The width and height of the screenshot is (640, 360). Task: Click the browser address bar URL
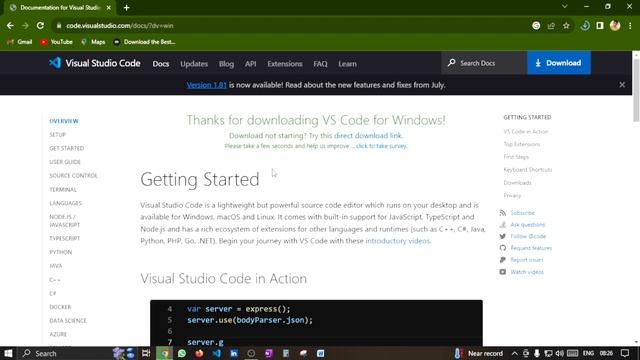pos(120,25)
